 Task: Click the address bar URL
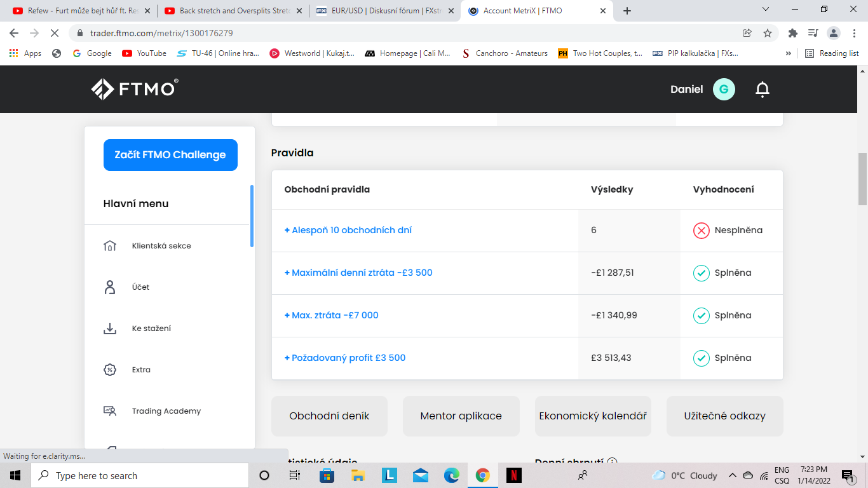click(161, 33)
